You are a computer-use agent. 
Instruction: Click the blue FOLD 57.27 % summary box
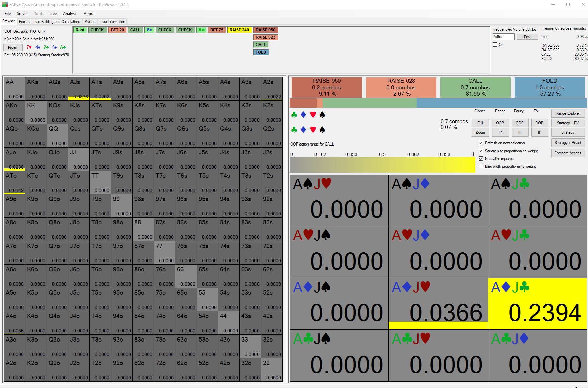click(x=549, y=87)
